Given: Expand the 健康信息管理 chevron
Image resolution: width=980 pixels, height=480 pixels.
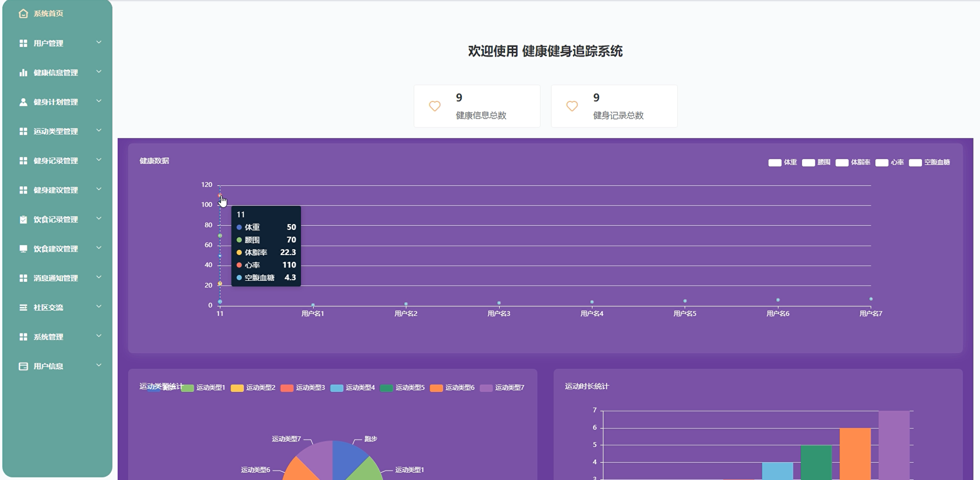Looking at the screenshot, I should pyautogui.click(x=99, y=72).
